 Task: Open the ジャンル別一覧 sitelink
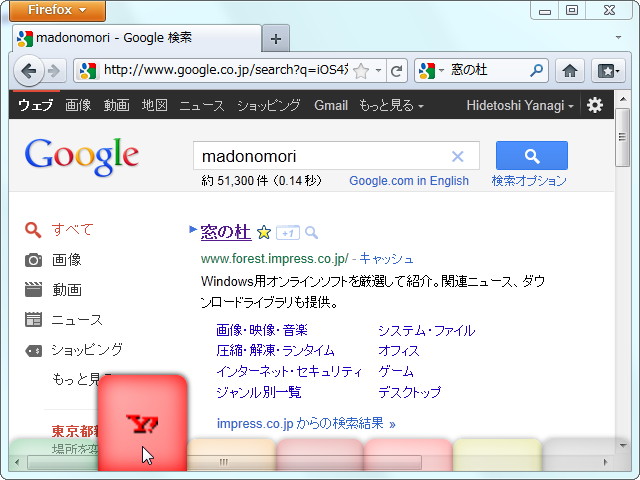tap(259, 392)
